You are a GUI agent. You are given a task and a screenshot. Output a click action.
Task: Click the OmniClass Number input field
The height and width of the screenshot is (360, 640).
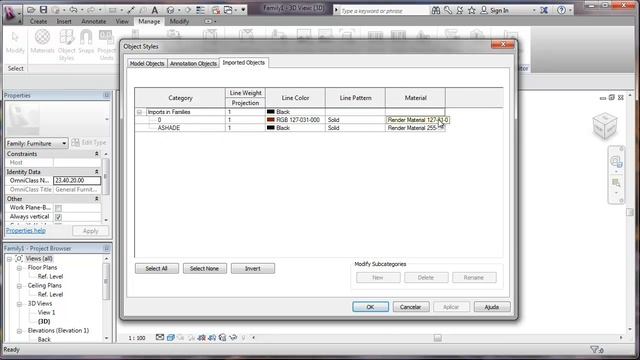coord(77,180)
